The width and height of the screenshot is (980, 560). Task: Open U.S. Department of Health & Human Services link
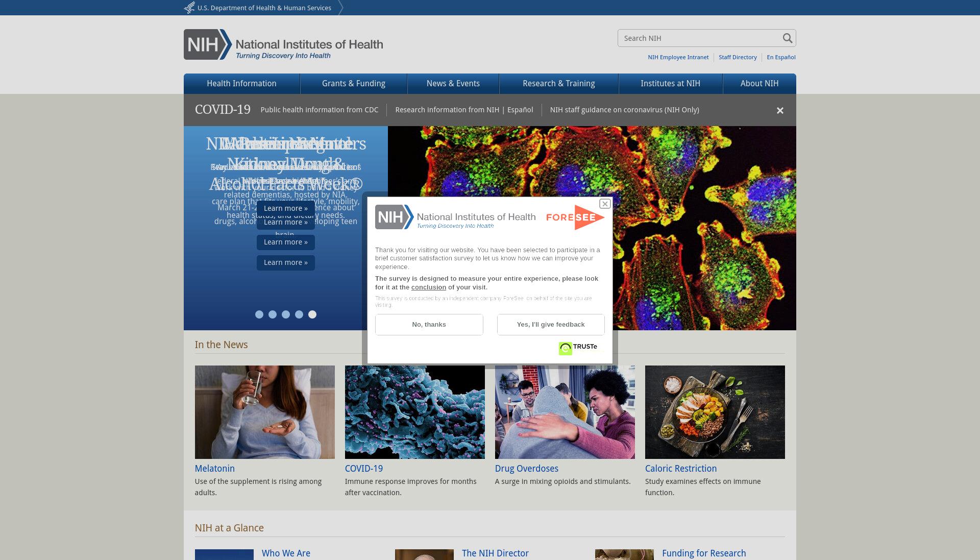pyautogui.click(x=264, y=8)
